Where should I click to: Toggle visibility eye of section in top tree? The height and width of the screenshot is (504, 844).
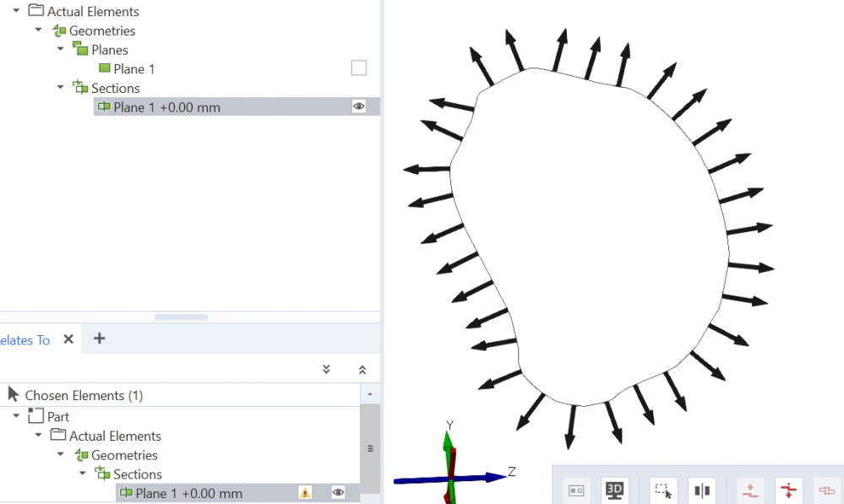pos(359,106)
